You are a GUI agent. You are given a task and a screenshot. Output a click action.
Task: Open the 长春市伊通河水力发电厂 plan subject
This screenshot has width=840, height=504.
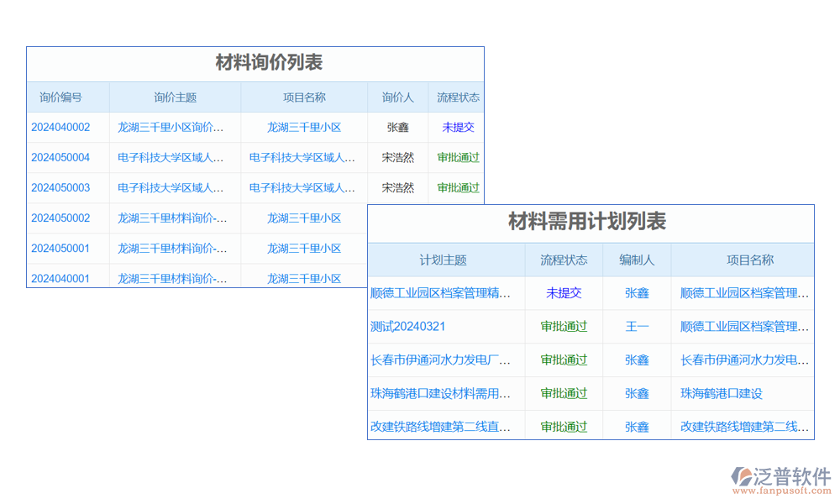click(441, 360)
